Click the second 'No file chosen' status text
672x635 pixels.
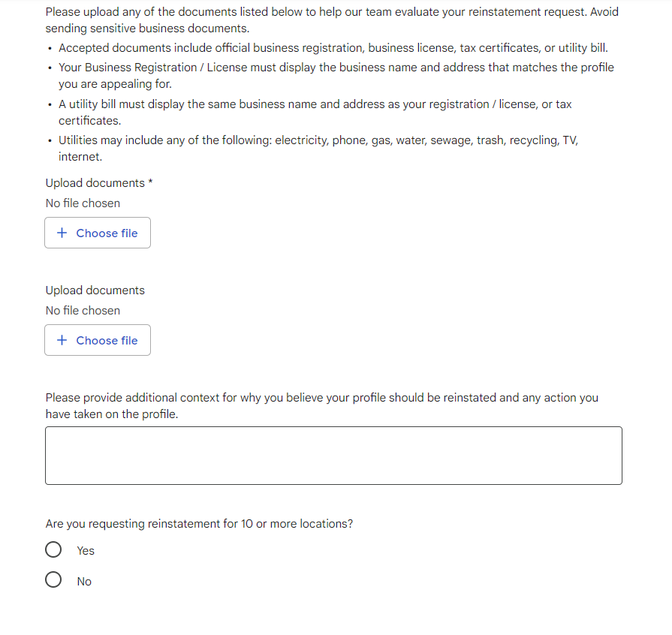83,311
